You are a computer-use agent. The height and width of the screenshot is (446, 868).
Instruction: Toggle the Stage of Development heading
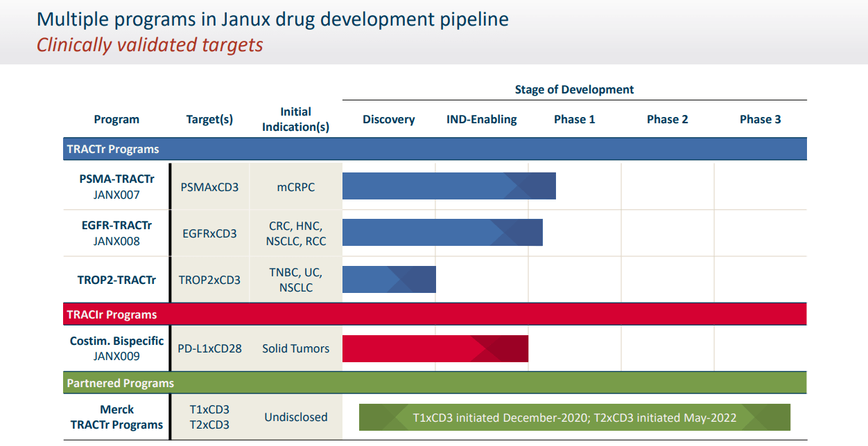click(574, 89)
